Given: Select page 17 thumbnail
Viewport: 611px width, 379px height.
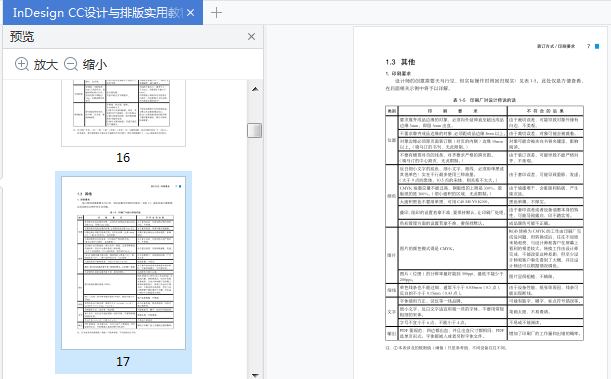Looking at the screenshot, I should tap(123, 263).
